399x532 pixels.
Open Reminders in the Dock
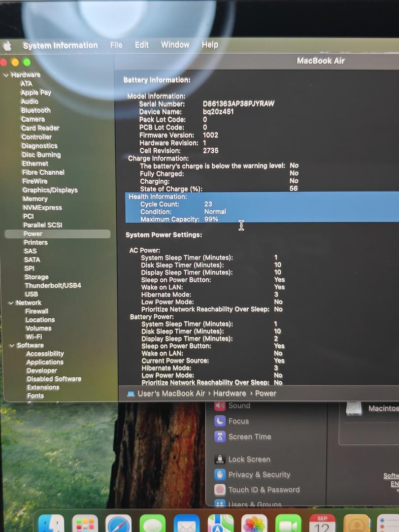tap(388, 524)
